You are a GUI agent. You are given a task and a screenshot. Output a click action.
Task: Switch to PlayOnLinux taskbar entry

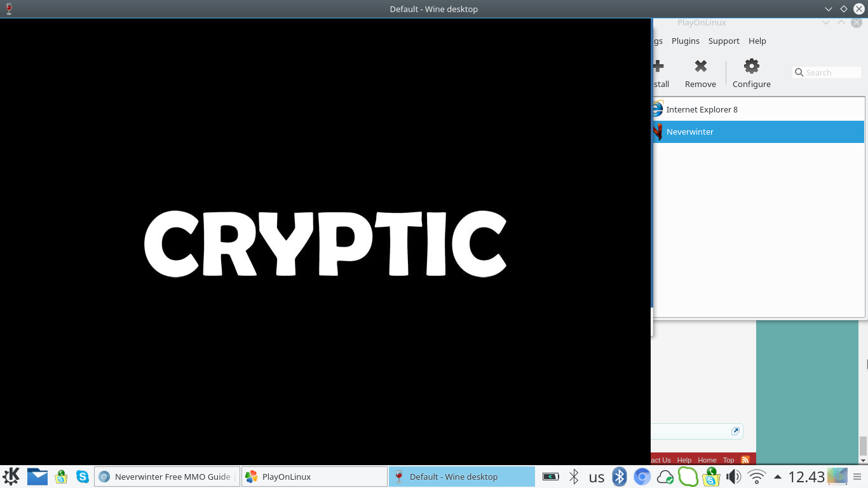315,477
